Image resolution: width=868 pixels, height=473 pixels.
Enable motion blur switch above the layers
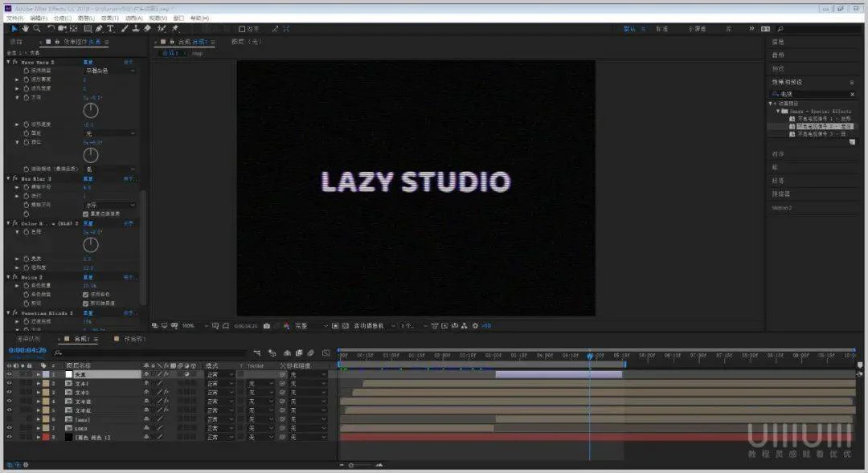(x=310, y=353)
